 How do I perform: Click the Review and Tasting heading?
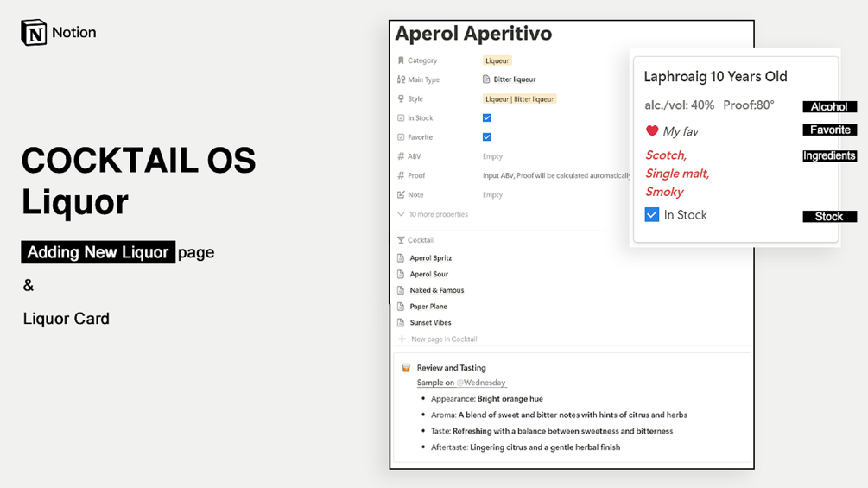click(x=451, y=367)
